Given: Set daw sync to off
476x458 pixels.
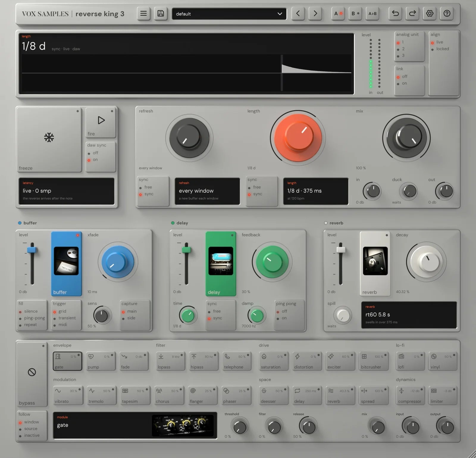Looking at the screenshot, I should (x=93, y=153).
